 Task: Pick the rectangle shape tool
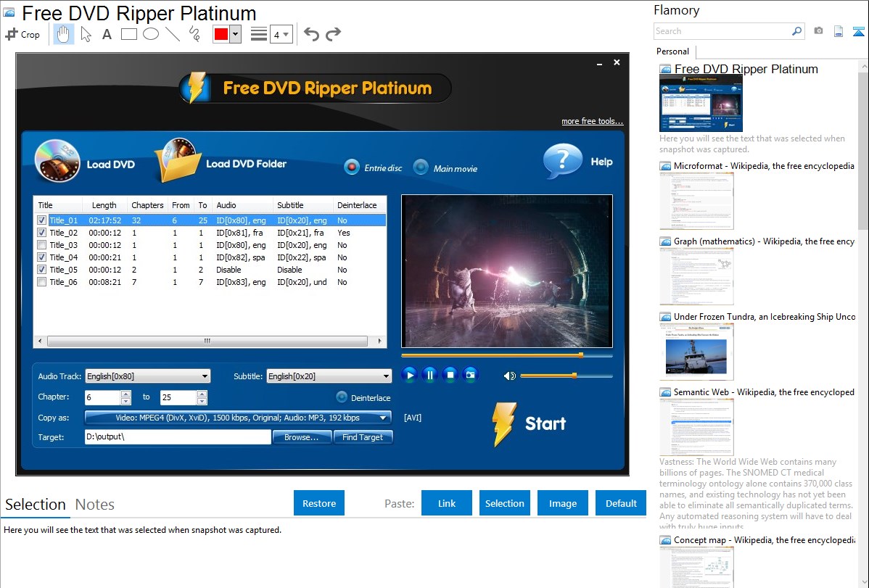tap(128, 34)
